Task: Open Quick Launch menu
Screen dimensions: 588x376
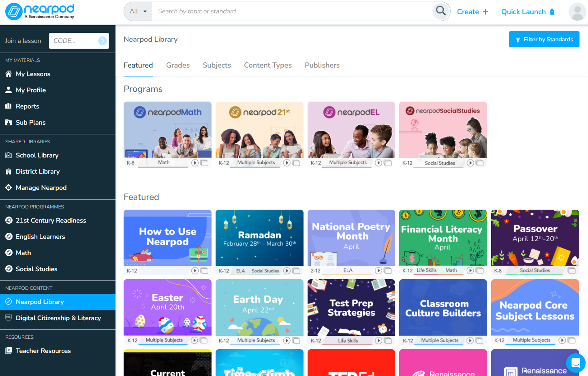Action: click(528, 12)
